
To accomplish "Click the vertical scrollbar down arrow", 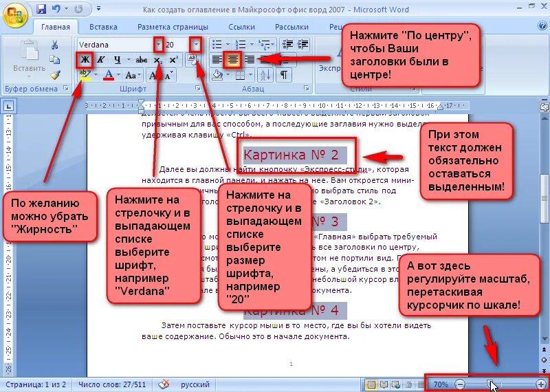I will (544, 338).
